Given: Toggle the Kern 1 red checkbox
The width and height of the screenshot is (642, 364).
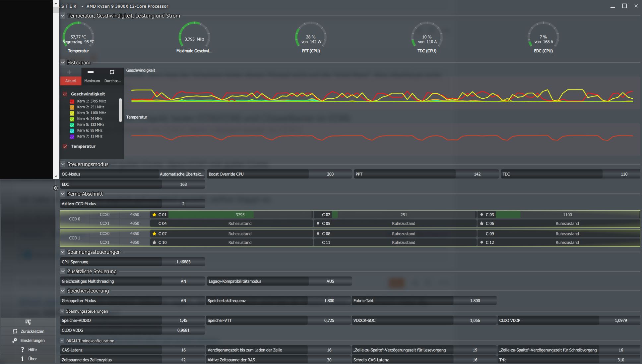Looking at the screenshot, I should [x=72, y=101].
